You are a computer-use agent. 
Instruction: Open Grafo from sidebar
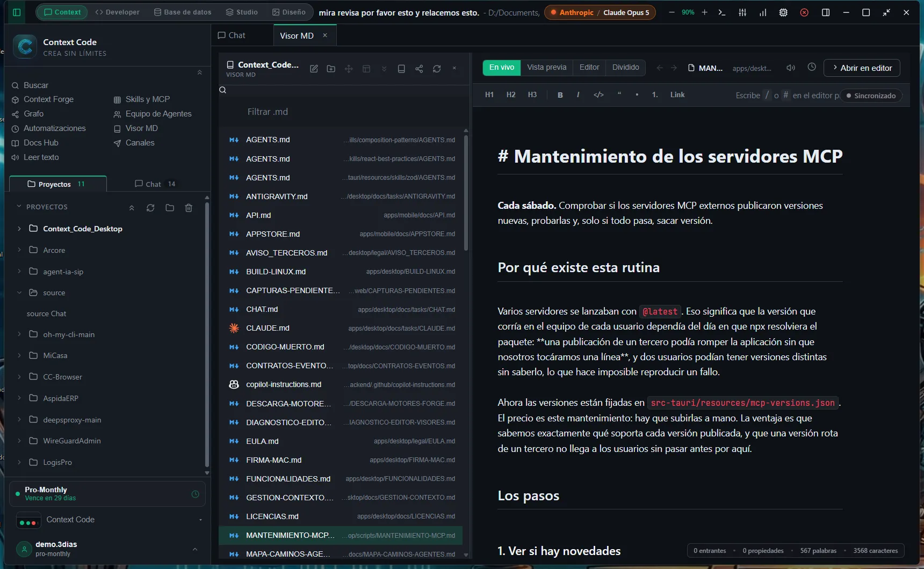coord(28,114)
